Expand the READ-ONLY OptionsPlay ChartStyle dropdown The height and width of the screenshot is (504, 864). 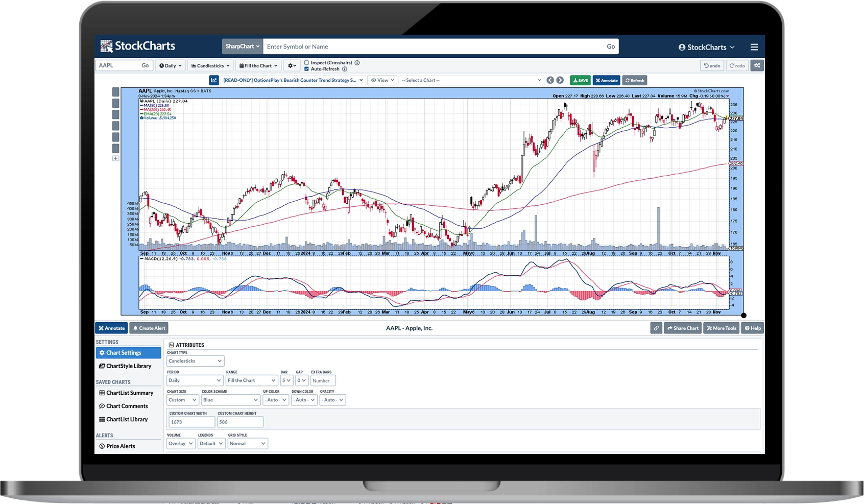click(293, 80)
